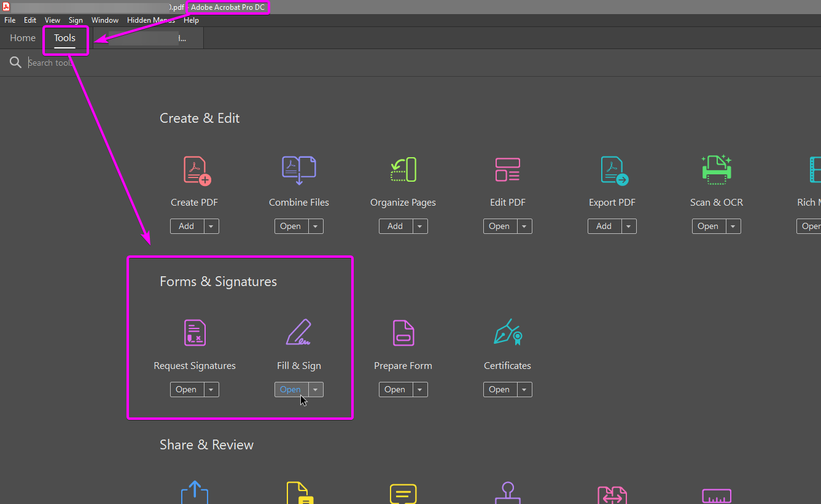Click the 'Create & Edit' section heading
Viewport: 821px width, 504px height.
(x=200, y=118)
